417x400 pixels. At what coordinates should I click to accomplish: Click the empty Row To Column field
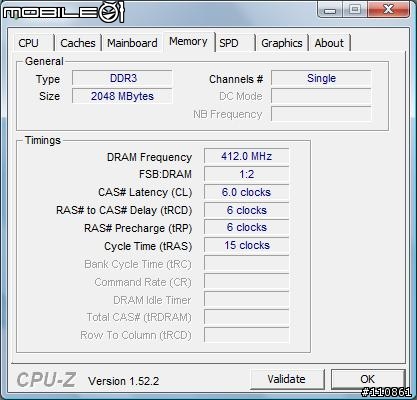coord(247,336)
